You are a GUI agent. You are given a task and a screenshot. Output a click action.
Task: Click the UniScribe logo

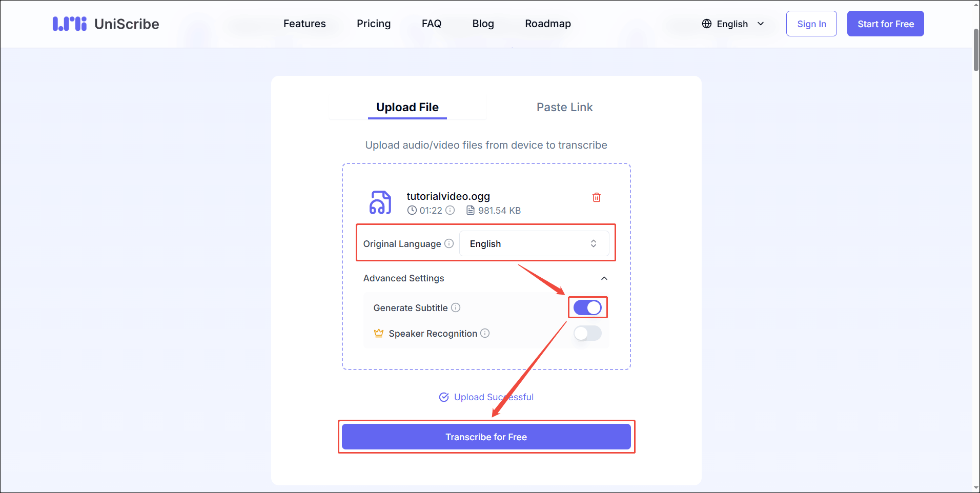click(105, 24)
